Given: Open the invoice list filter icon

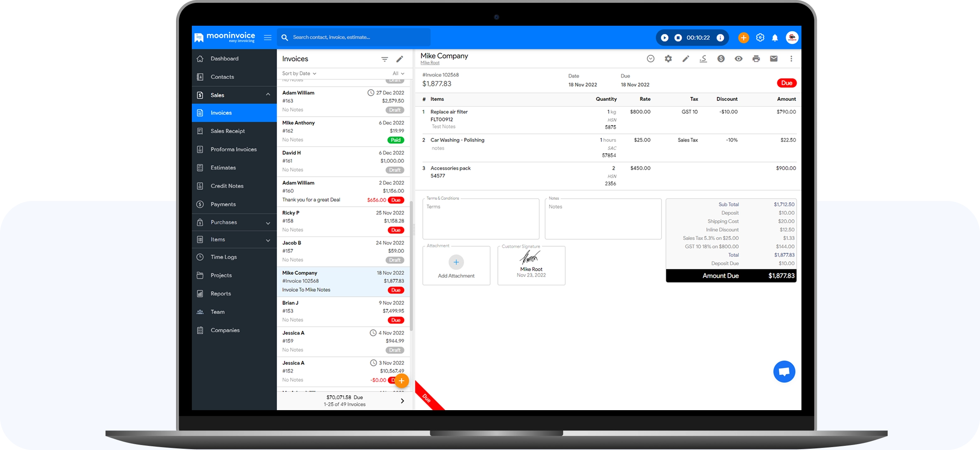Looking at the screenshot, I should pyautogui.click(x=385, y=59).
